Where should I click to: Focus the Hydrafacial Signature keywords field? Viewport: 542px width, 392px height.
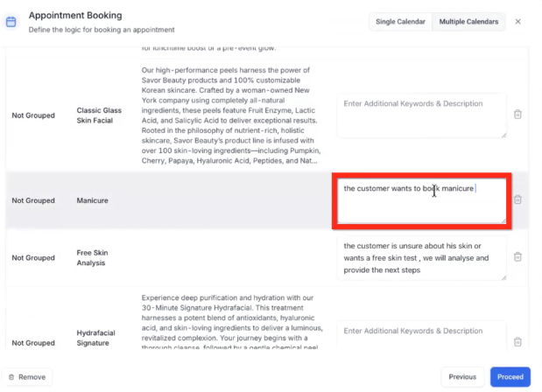pos(421,337)
